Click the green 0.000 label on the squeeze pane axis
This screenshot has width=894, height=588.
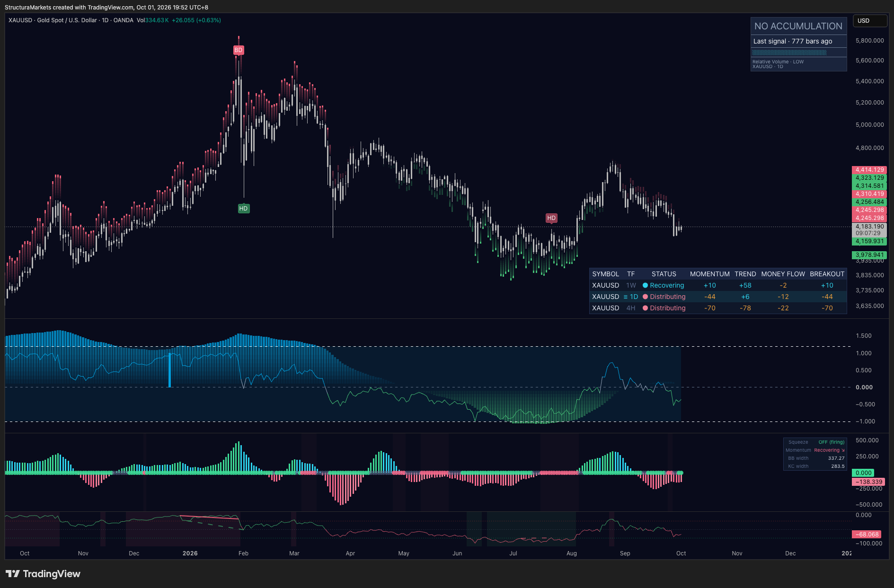point(863,473)
